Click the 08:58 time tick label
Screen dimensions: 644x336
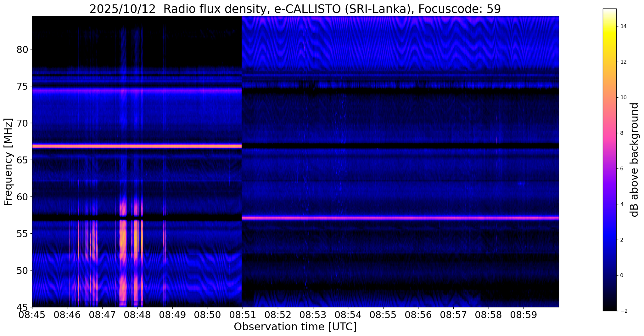(x=489, y=315)
